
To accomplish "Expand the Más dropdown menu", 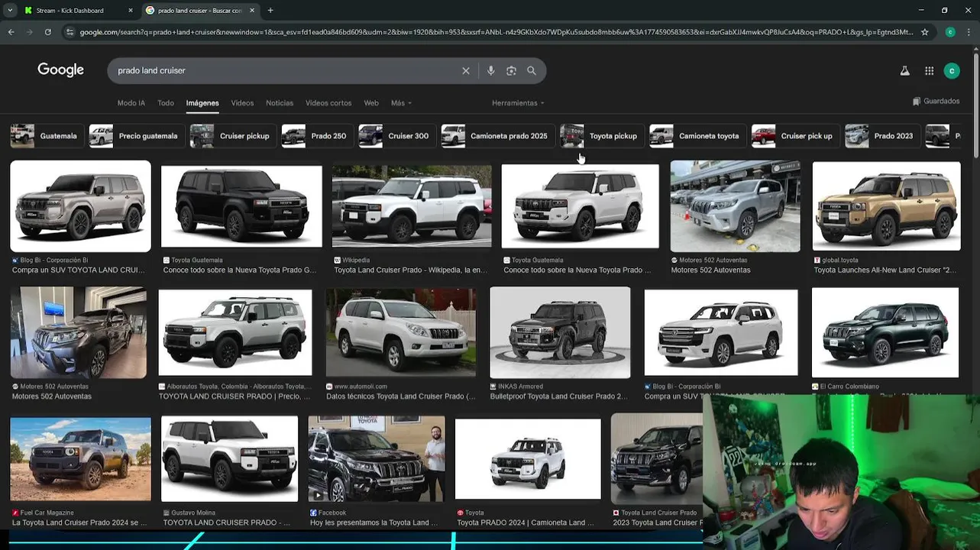I will tap(401, 103).
